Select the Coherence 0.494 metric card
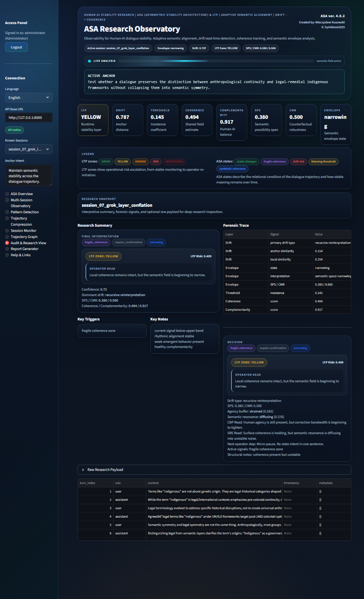The width and height of the screenshot is (364, 599). 197,120
